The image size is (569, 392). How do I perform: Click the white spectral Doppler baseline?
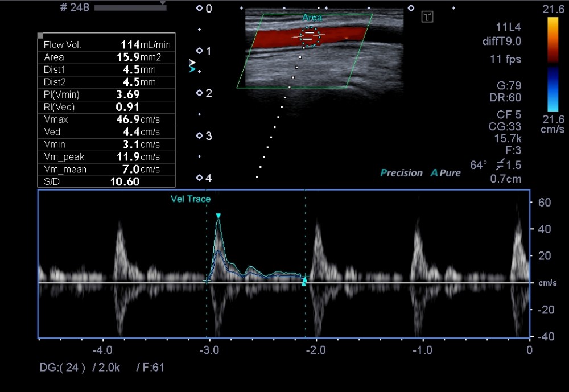398,283
